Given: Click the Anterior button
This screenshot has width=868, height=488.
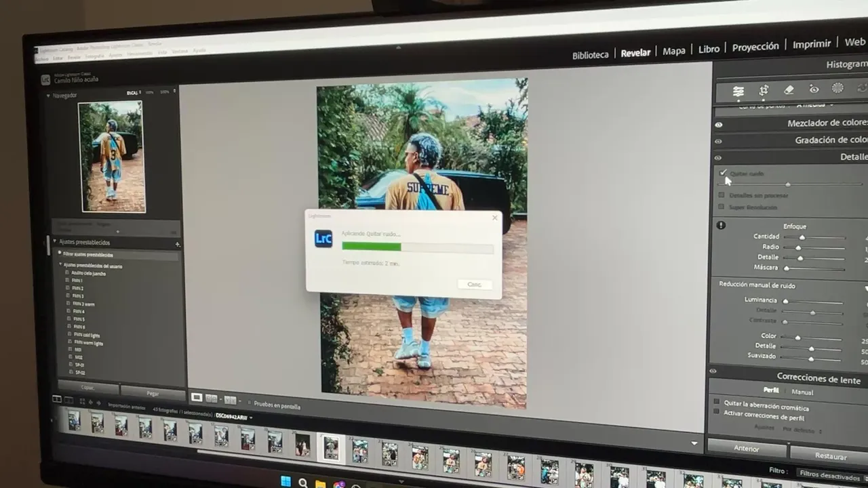Looking at the screenshot, I should point(746,449).
